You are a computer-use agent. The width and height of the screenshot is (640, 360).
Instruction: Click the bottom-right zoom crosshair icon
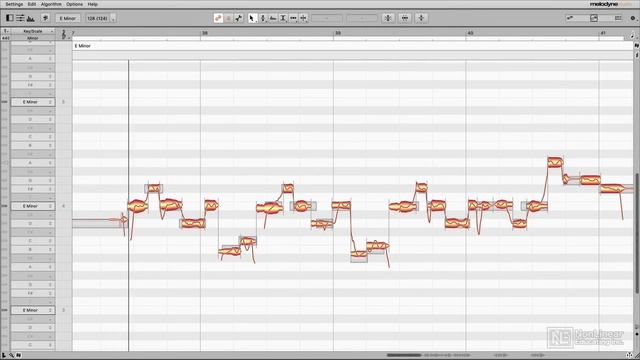point(630,355)
